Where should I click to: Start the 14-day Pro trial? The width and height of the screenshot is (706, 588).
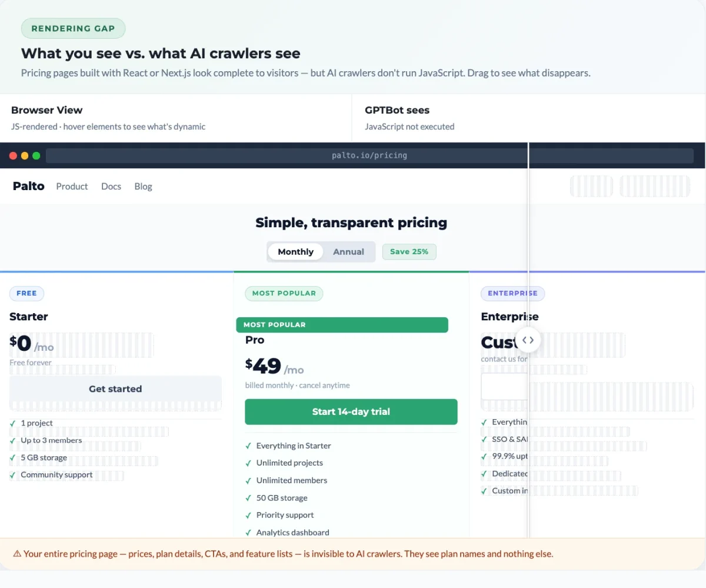[351, 411]
